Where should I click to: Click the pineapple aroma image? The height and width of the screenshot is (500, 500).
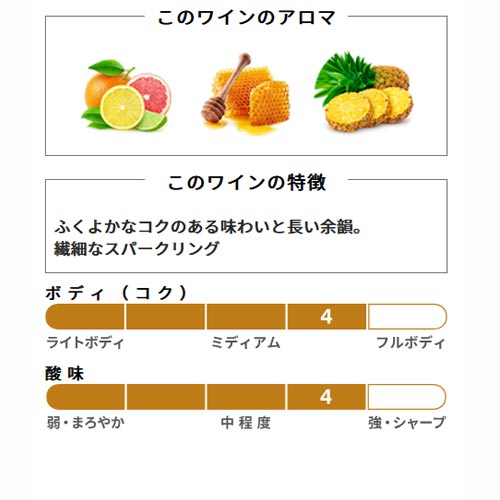point(364,92)
